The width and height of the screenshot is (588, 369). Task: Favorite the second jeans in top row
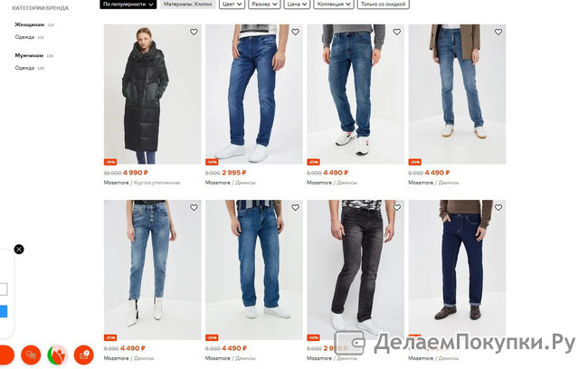click(295, 33)
